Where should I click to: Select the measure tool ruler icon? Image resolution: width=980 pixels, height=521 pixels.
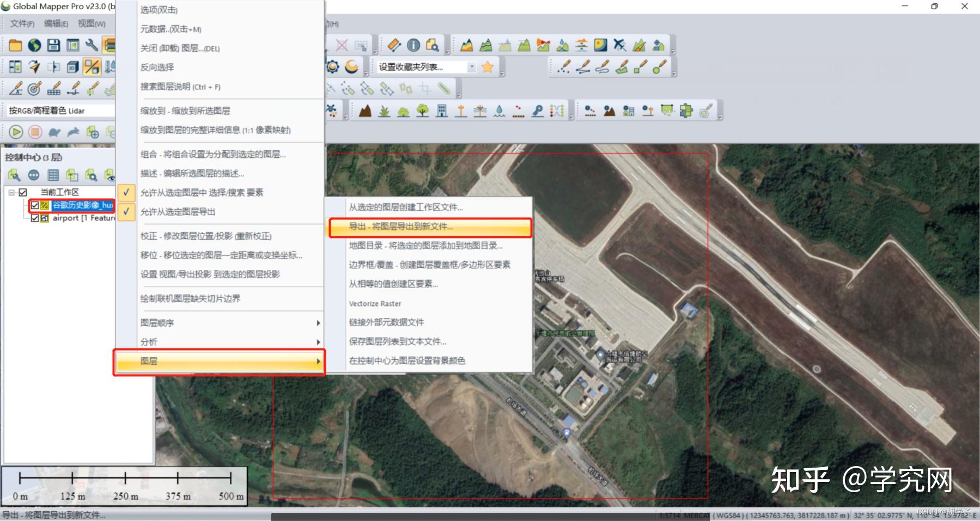tap(395, 45)
